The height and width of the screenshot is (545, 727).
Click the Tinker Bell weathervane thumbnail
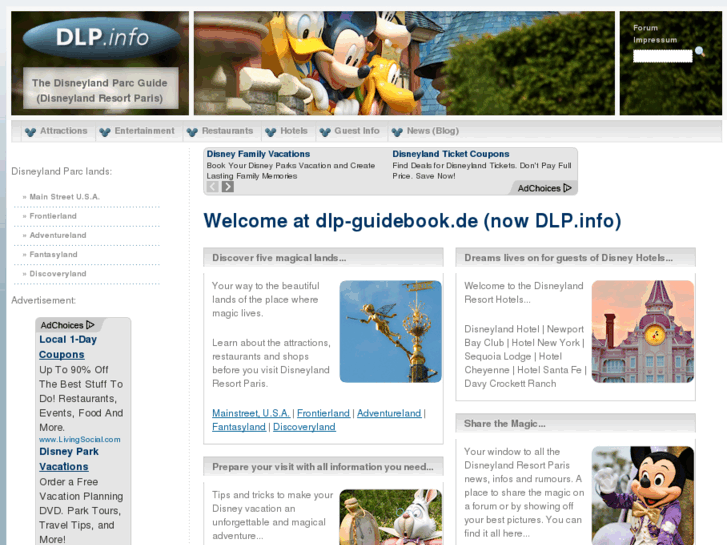click(x=390, y=331)
